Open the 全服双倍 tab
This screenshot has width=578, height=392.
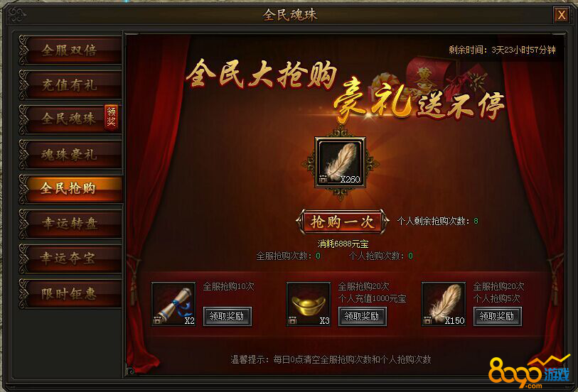tap(70, 50)
